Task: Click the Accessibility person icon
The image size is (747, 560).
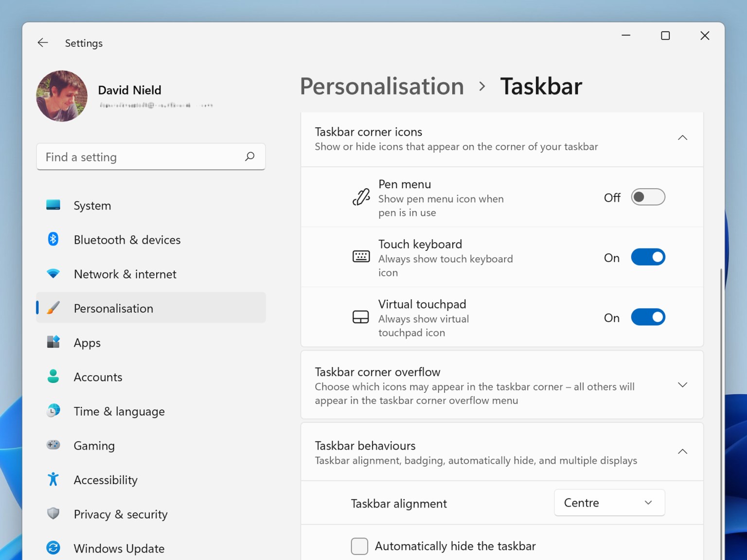Action: click(x=53, y=479)
